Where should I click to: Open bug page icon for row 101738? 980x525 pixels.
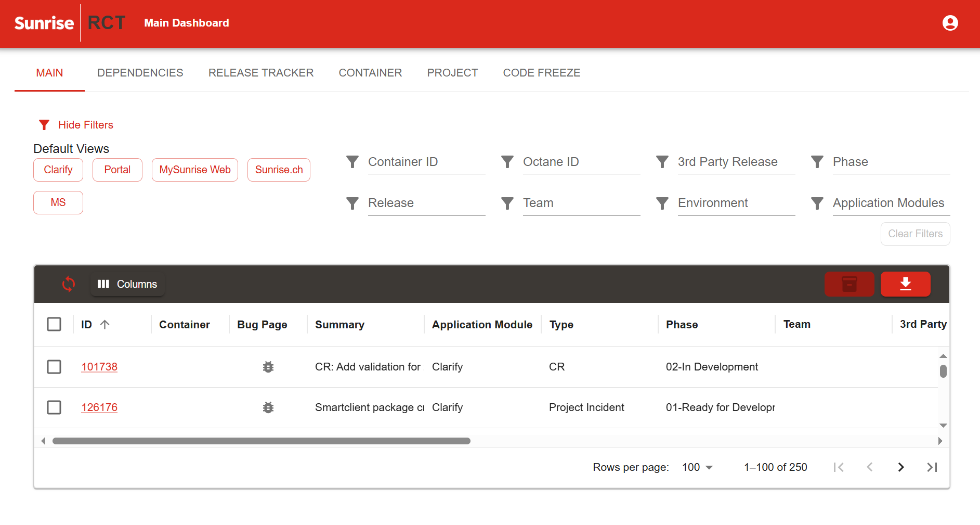(268, 367)
